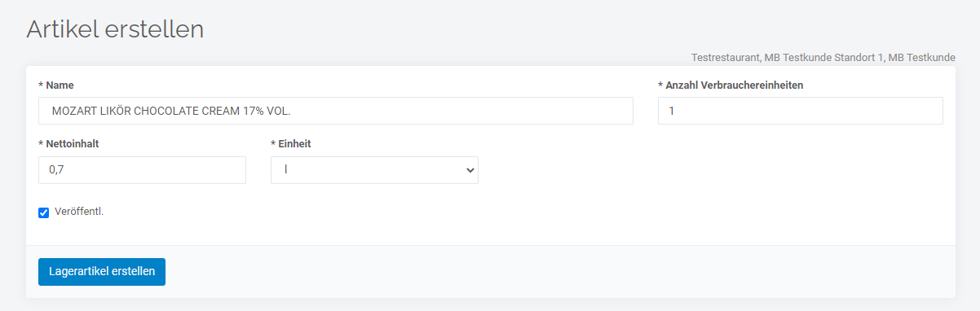The height and width of the screenshot is (311, 980).
Task: Click the Einheit dropdown chevron arrow
Action: pos(469,170)
